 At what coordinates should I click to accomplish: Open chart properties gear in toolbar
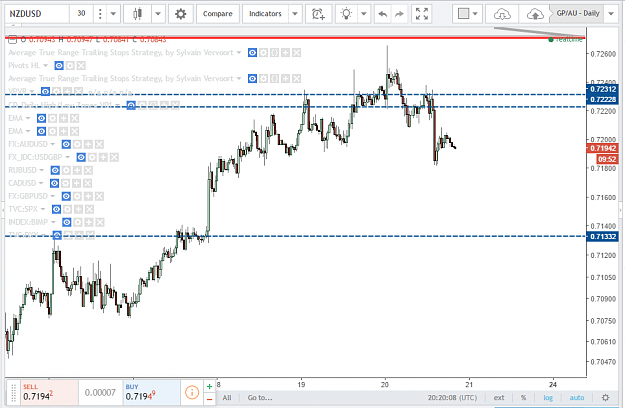181,14
